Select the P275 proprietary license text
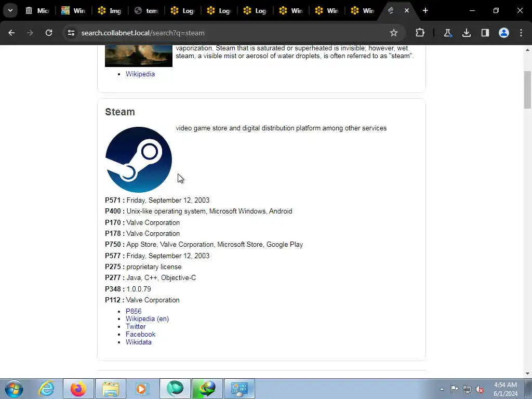The height and width of the screenshot is (399, 532). pos(154,267)
